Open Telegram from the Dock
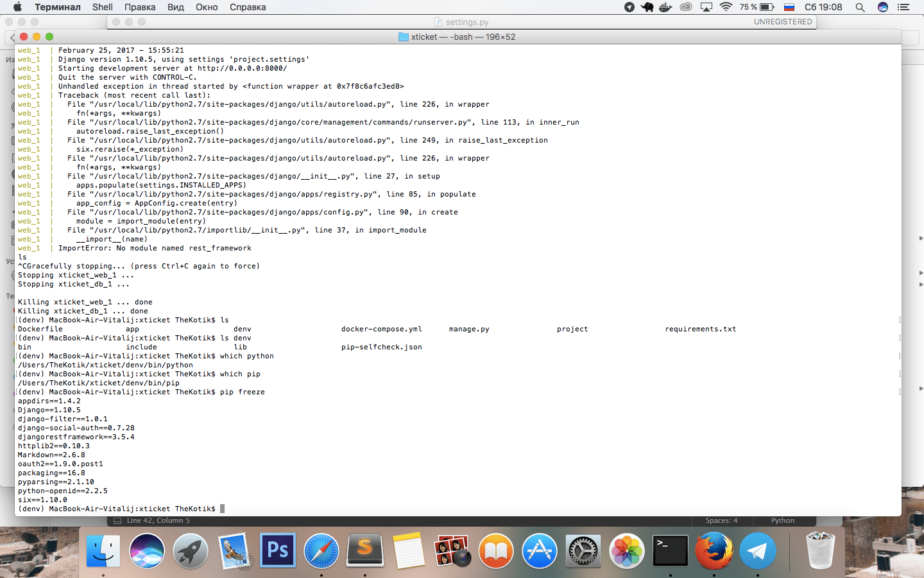The height and width of the screenshot is (578, 924). coord(758,551)
